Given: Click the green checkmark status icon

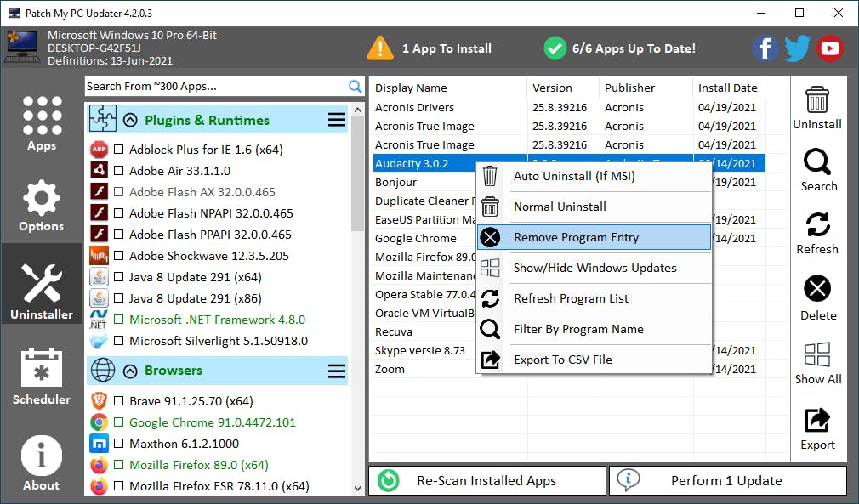Looking at the screenshot, I should coord(555,48).
